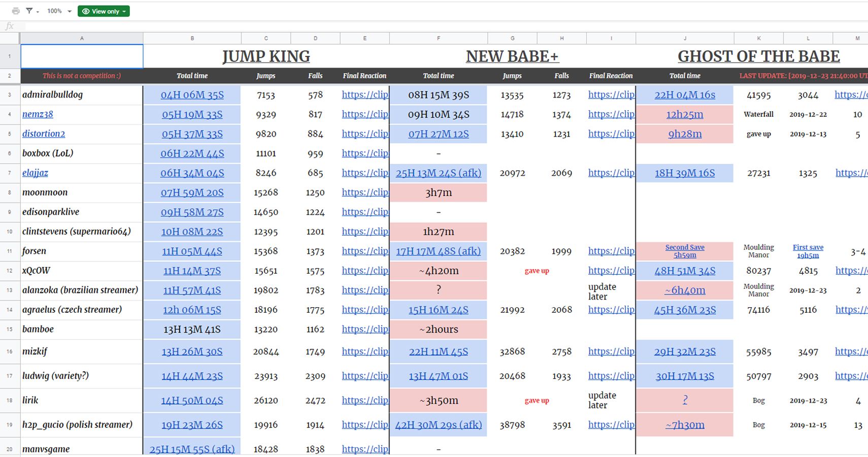Open nemz38's 12h25m Ghost link
The width and height of the screenshot is (868, 457).
tap(685, 114)
